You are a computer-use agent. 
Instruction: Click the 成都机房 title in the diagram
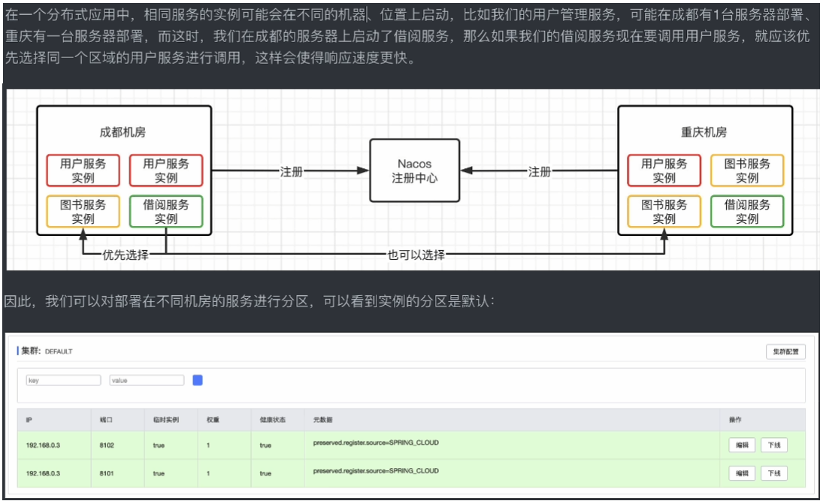pyautogui.click(x=123, y=132)
